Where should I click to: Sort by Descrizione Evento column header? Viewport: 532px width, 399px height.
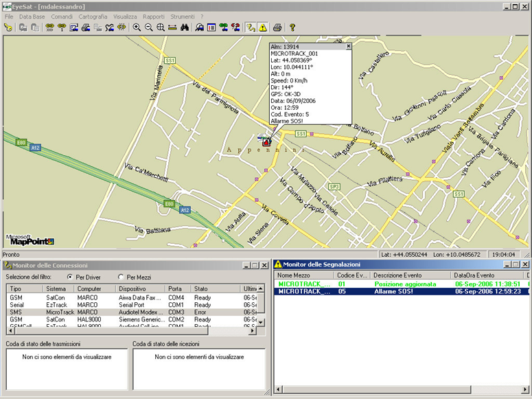[410, 275]
